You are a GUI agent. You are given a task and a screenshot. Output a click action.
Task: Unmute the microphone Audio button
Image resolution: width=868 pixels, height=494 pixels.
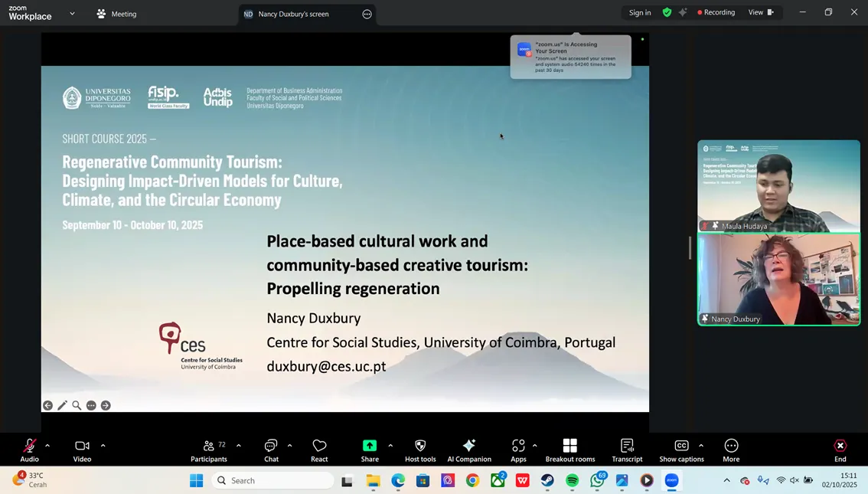tap(29, 450)
